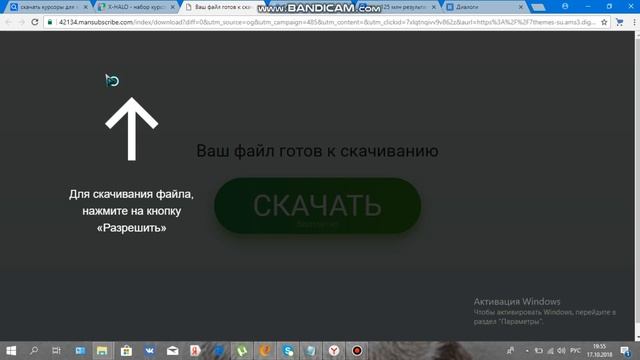Open Yandex app with red Я icon
Image resolution: width=640 pixels, height=360 pixels.
click(x=196, y=351)
